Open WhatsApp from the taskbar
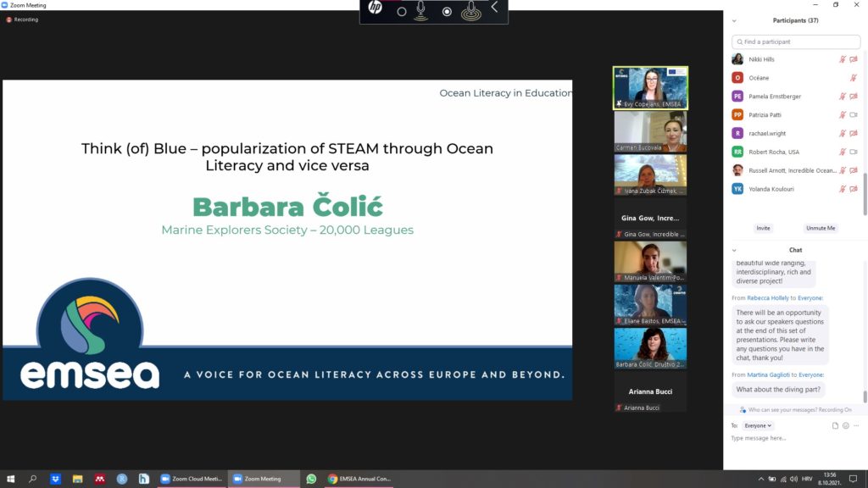Screen dimensions: 868x488 (311, 479)
